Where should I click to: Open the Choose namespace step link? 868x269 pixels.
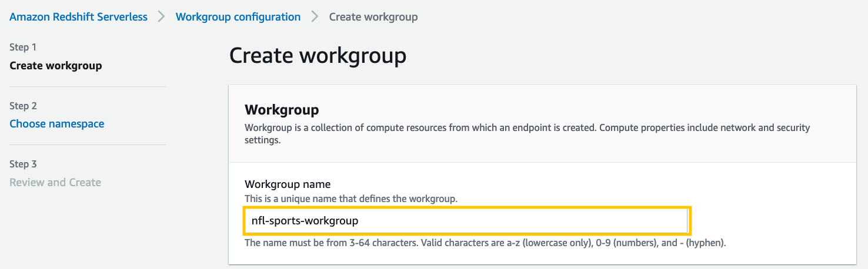click(57, 124)
